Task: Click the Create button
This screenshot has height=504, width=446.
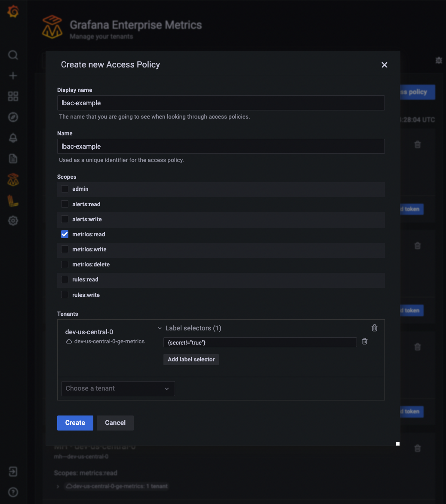Action: (75, 423)
